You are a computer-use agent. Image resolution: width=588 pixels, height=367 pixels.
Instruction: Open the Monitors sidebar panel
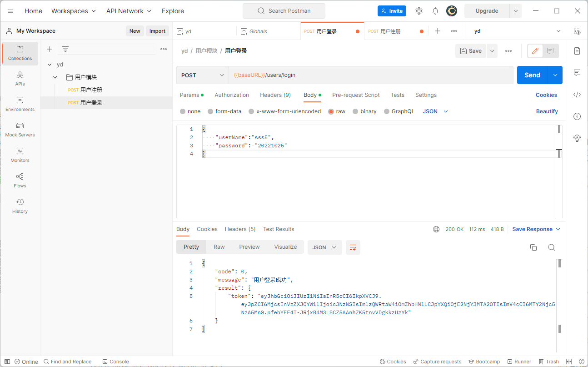[20, 155]
